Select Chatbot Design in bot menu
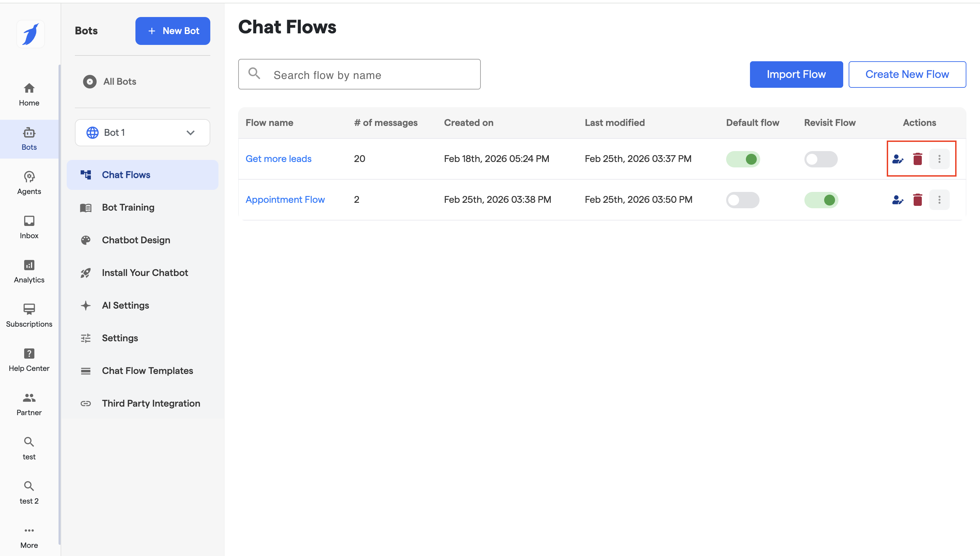This screenshot has width=980, height=556. pos(135,240)
